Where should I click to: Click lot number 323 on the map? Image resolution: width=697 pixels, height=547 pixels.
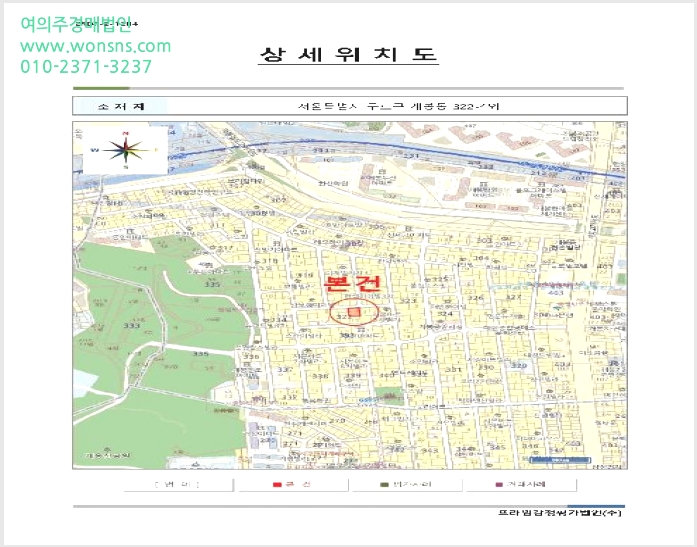pos(409,301)
